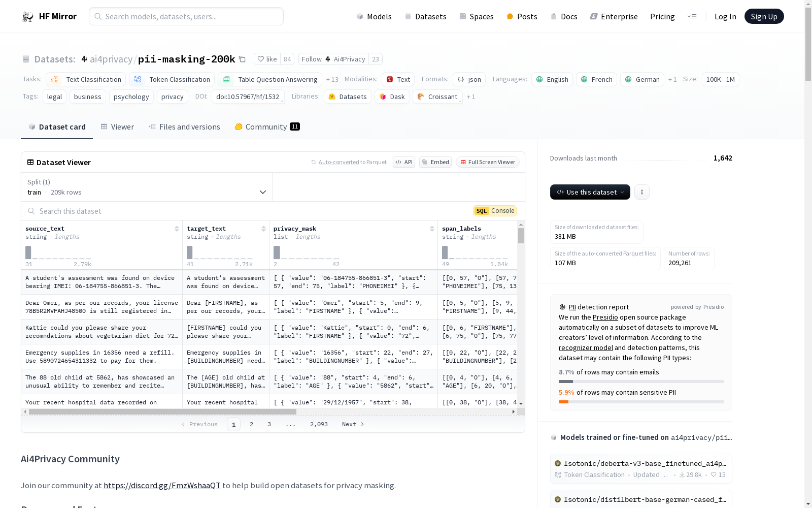
Task: Open the three-dot menu beside Use this dataset
Action: (642, 192)
